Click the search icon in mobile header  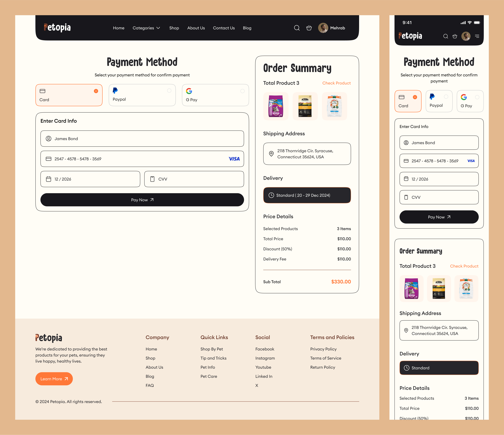[x=445, y=36]
